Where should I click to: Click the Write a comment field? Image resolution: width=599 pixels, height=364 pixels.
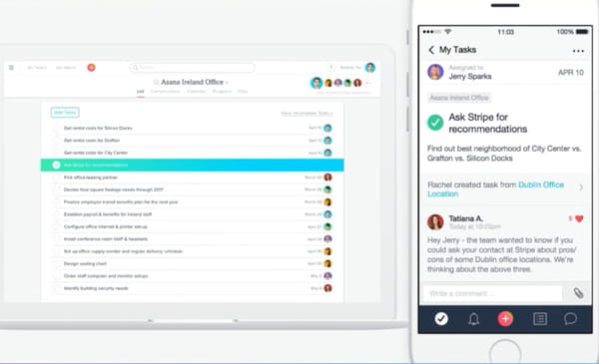492,293
